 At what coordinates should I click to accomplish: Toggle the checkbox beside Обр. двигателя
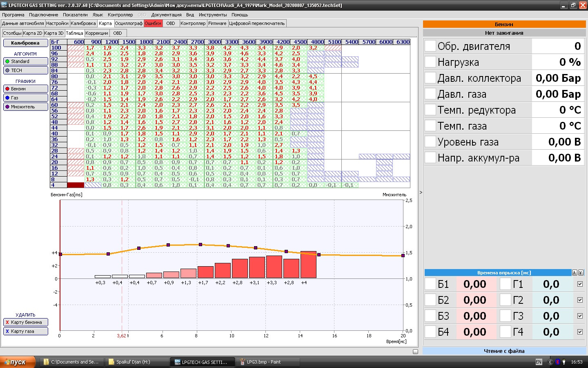point(430,46)
